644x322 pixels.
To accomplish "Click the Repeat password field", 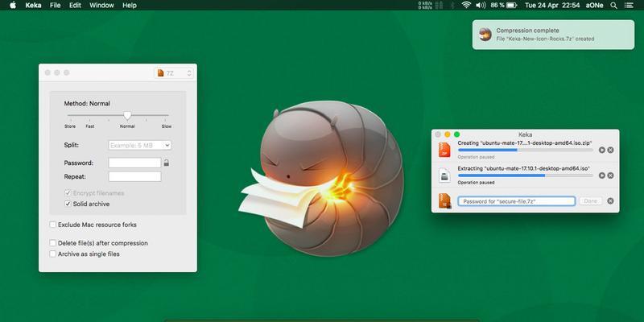I will pyautogui.click(x=134, y=176).
